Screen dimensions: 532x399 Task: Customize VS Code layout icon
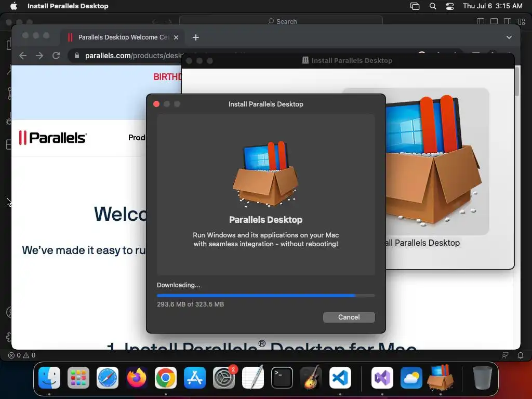[x=521, y=21]
